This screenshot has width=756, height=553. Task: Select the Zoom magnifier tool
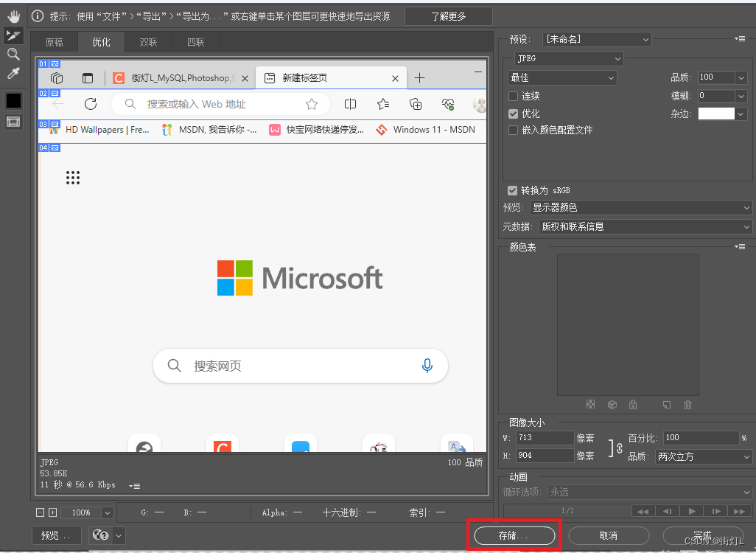point(13,54)
